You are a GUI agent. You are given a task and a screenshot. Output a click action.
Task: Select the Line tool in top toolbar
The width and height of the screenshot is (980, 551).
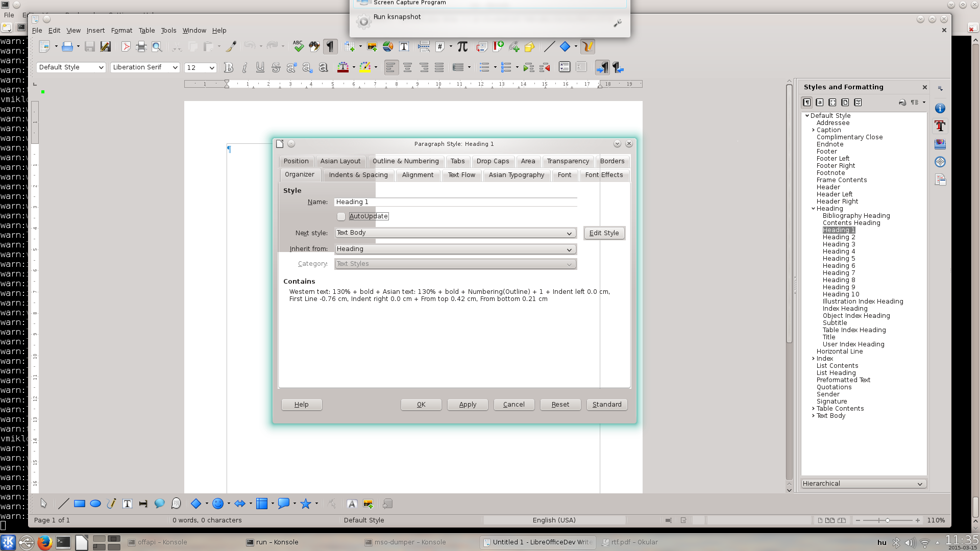pyautogui.click(x=549, y=47)
